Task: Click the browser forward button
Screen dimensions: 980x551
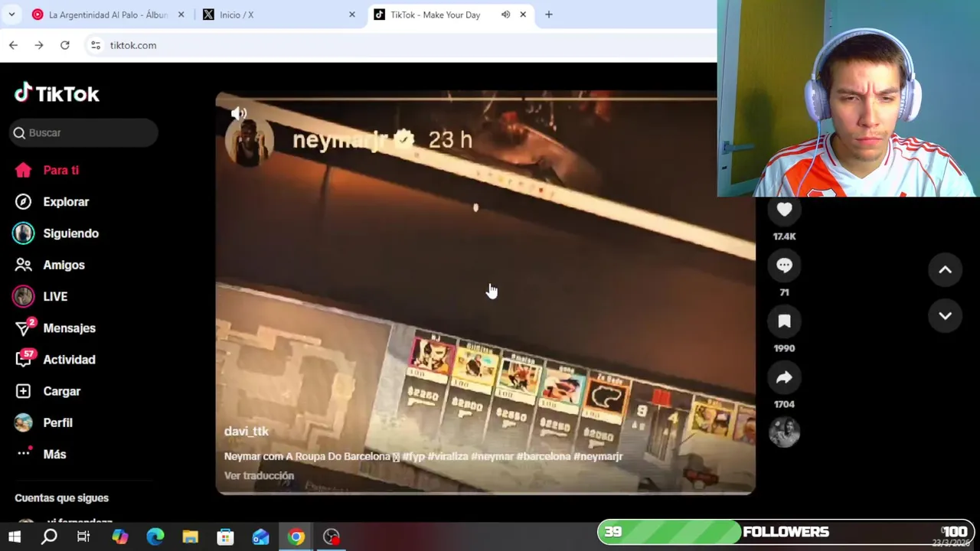Action: click(x=39, y=45)
